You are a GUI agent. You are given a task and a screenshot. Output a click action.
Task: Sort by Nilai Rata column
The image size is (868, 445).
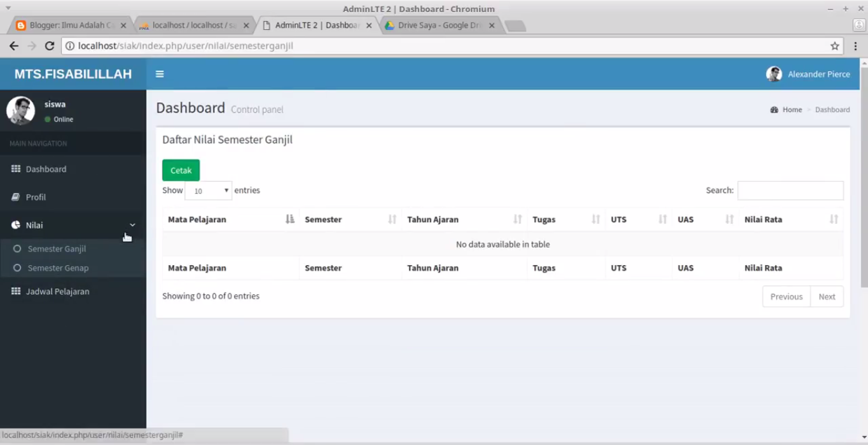coord(791,219)
